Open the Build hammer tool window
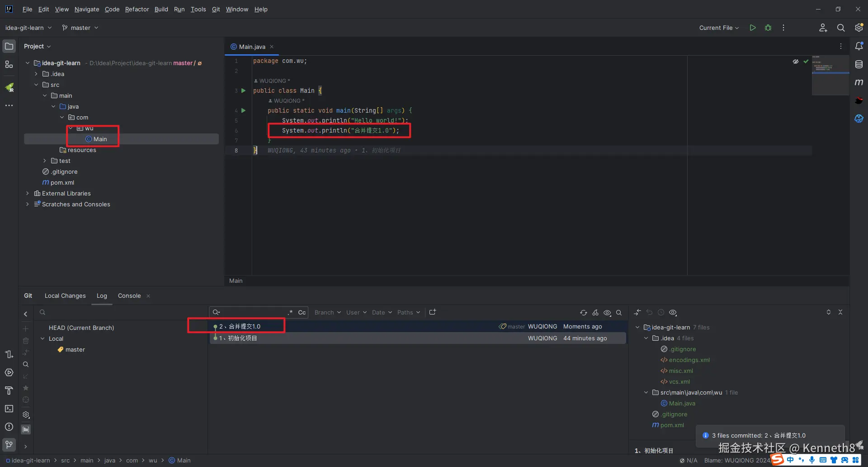 pyautogui.click(x=9, y=391)
